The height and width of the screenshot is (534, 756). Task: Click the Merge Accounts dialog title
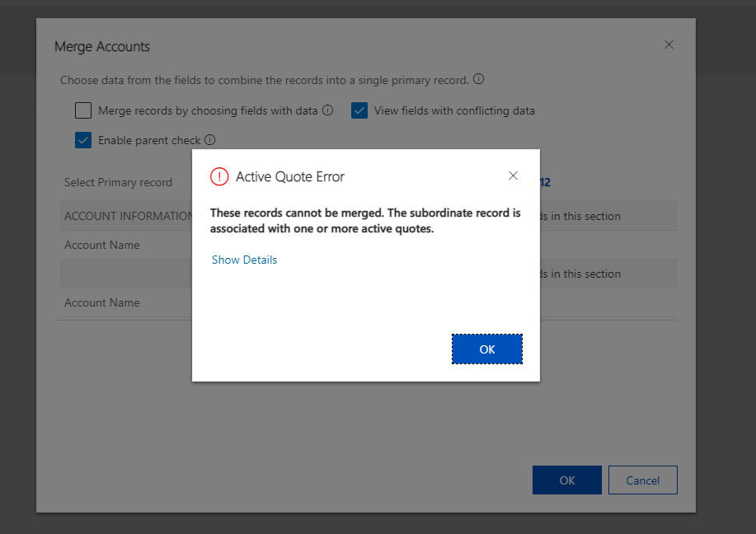coord(102,47)
